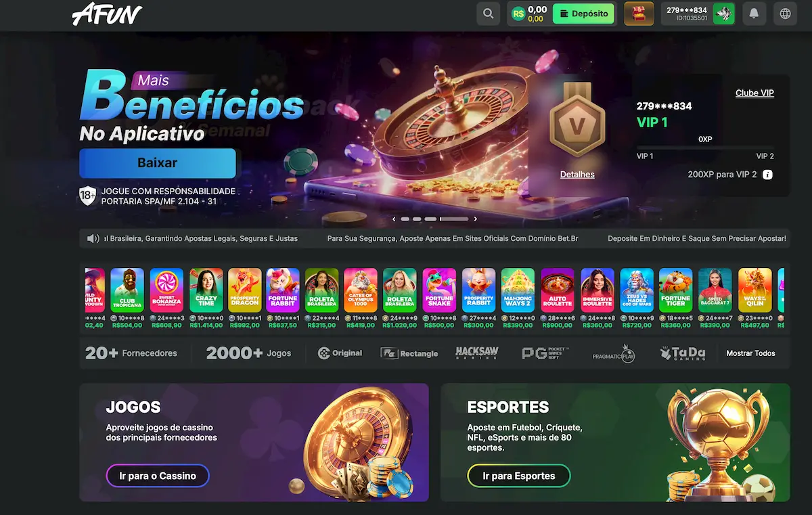Open the Clube VIP link

tap(754, 93)
